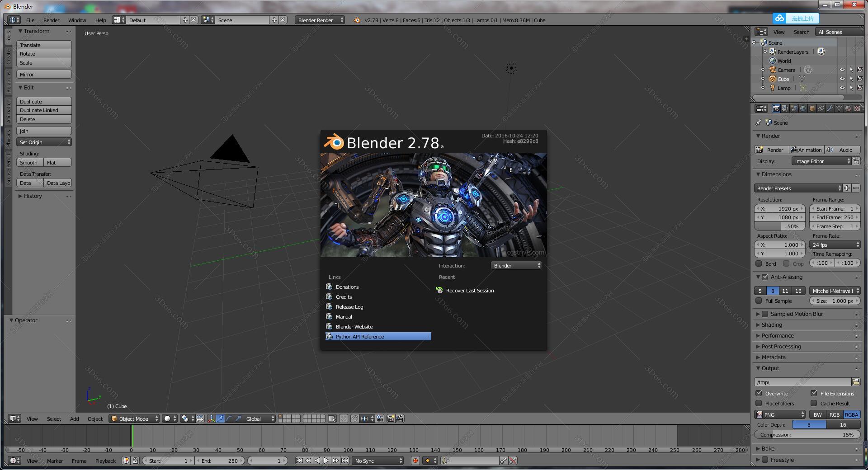The width and height of the screenshot is (868, 470).
Task: Click the Duplicate Linked button
Action: coord(44,110)
